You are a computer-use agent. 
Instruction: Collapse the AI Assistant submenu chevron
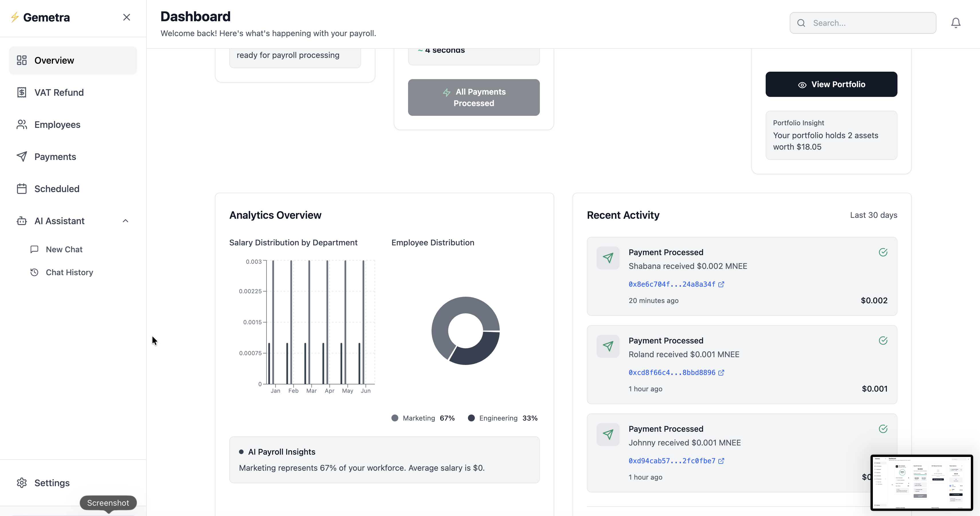click(x=126, y=221)
